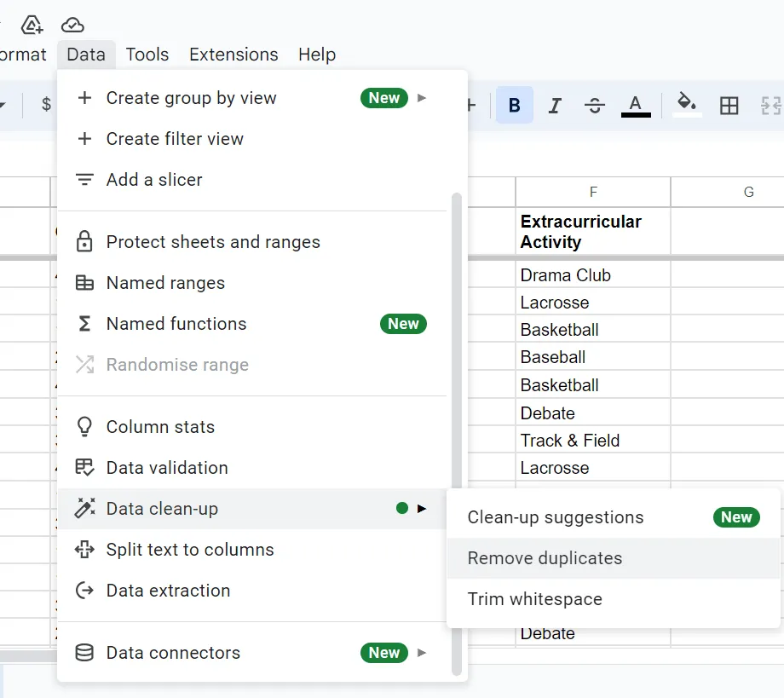Expand Data clean-up submenu arrow
The image size is (784, 698).
(422, 509)
